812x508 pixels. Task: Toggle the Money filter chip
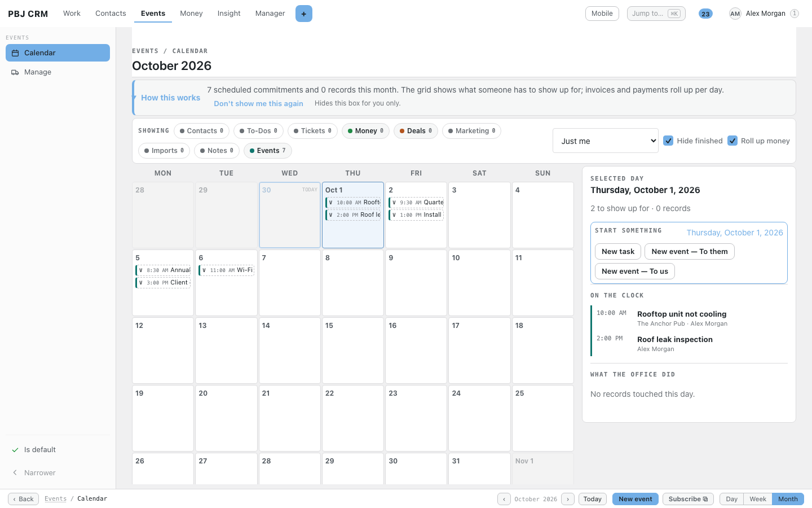coord(365,131)
